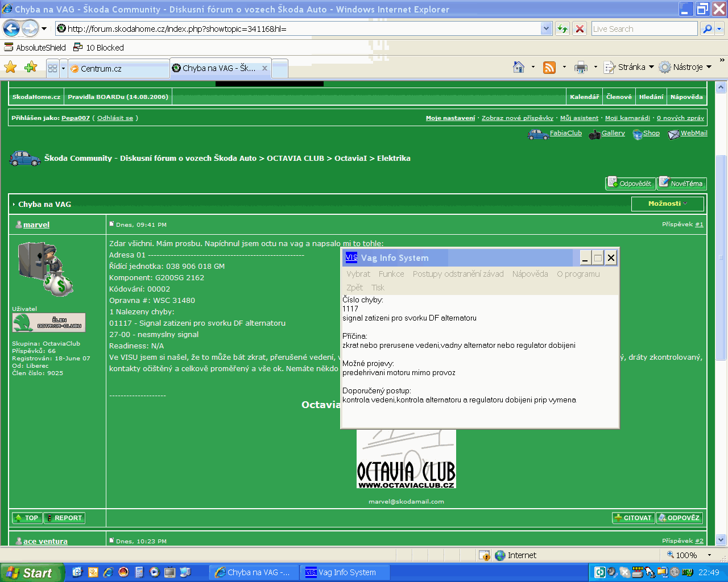Close the Chyba na VAG tab
Screen dimensions: 728x582
point(264,68)
